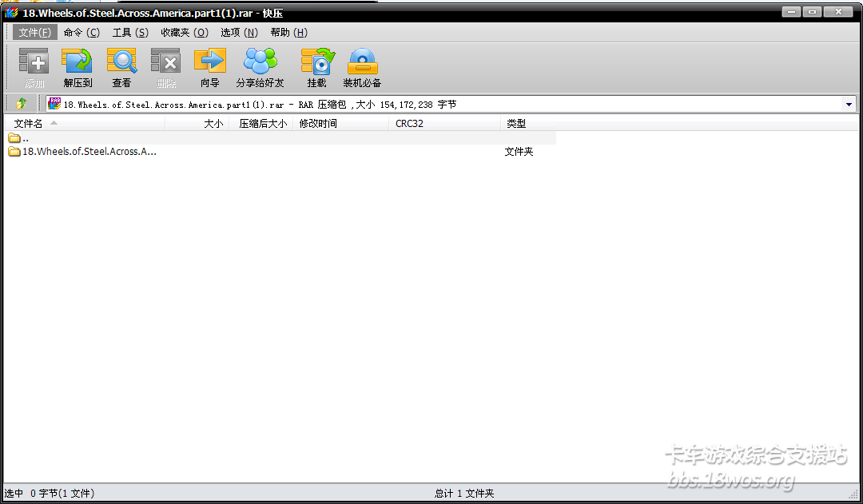Expand the archive path dropdown arrow
Viewport: 863px width, 504px height.
point(848,105)
